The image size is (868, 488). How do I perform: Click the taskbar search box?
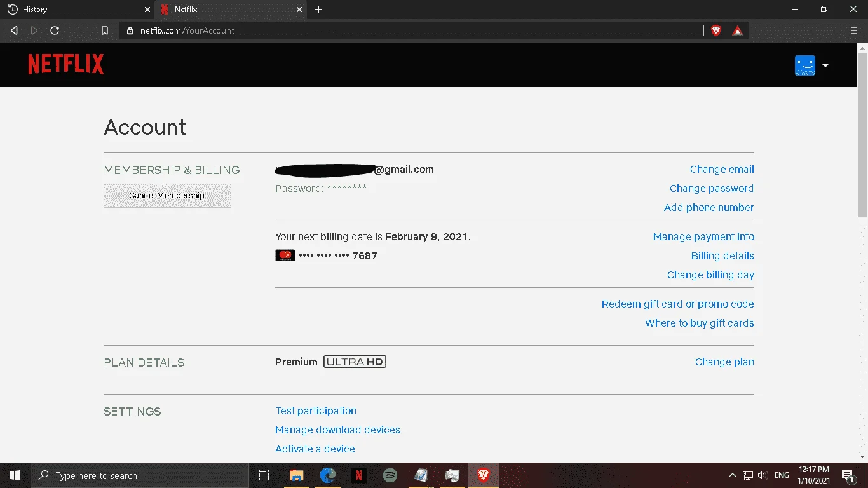click(140, 475)
